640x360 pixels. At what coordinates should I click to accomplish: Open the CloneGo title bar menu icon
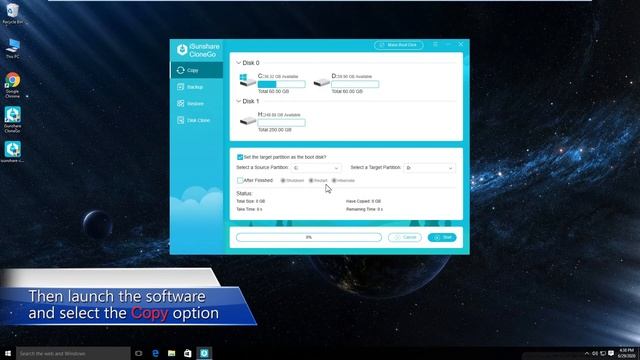pyautogui.click(x=436, y=44)
